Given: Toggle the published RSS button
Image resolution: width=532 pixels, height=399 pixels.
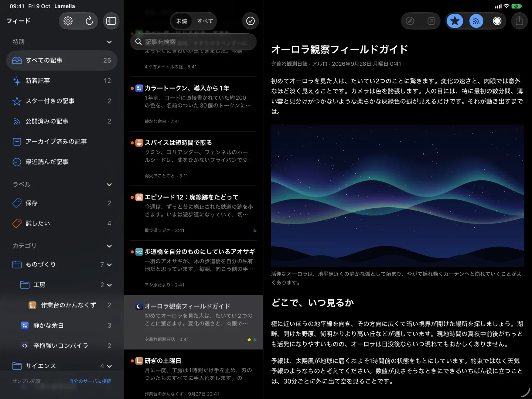Looking at the screenshot, I should point(476,21).
